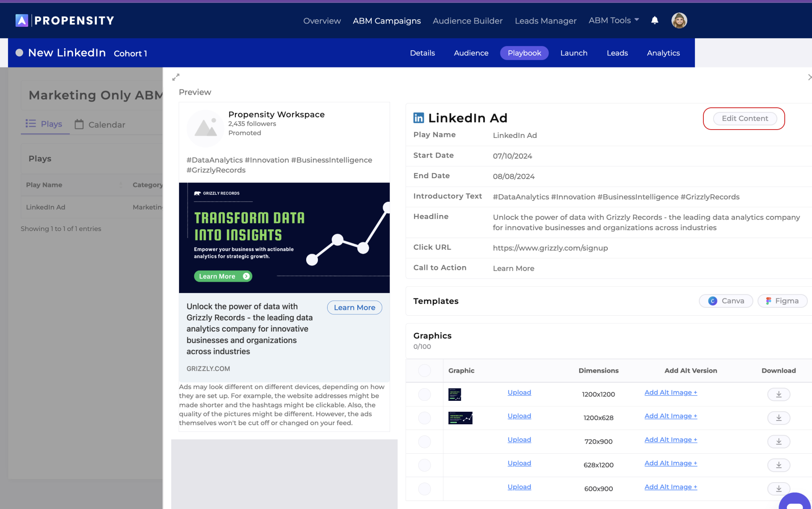Go to Overview in top navigation
Viewport: 812px width, 509px height.
tap(322, 21)
